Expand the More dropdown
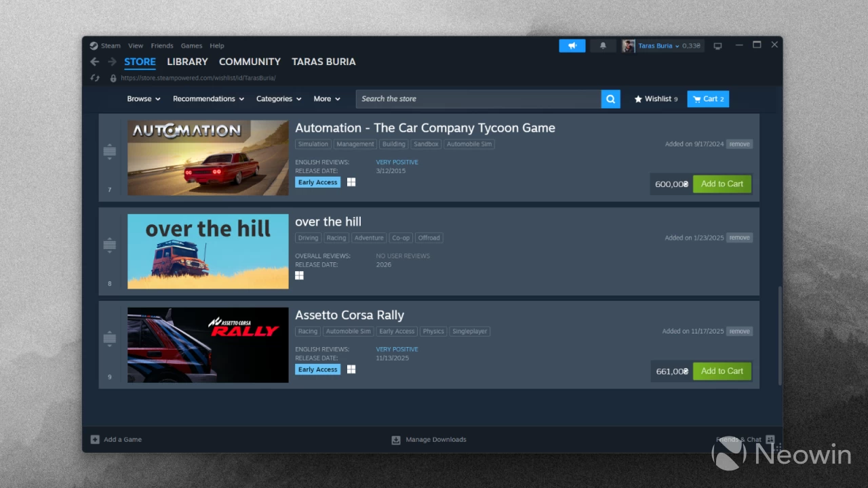Screen dimensions: 868x488 pos(327,99)
